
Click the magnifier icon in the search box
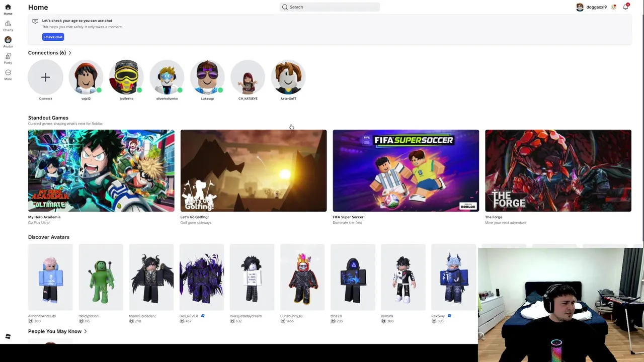[285, 7]
